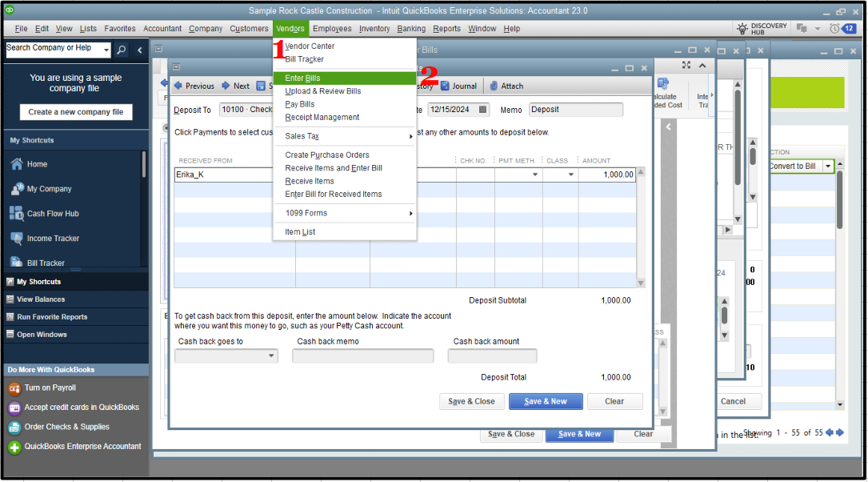
Task: Open Home from the My Shortcuts sidebar
Action: point(37,164)
